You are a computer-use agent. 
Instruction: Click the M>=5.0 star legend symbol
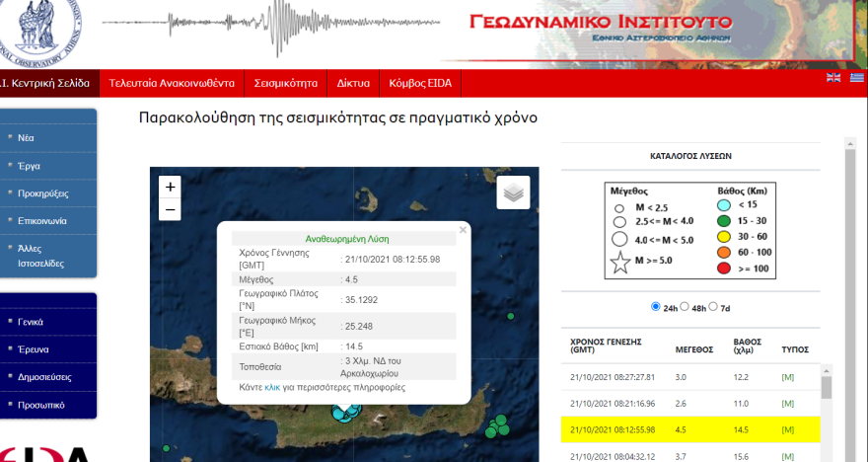coord(620,263)
